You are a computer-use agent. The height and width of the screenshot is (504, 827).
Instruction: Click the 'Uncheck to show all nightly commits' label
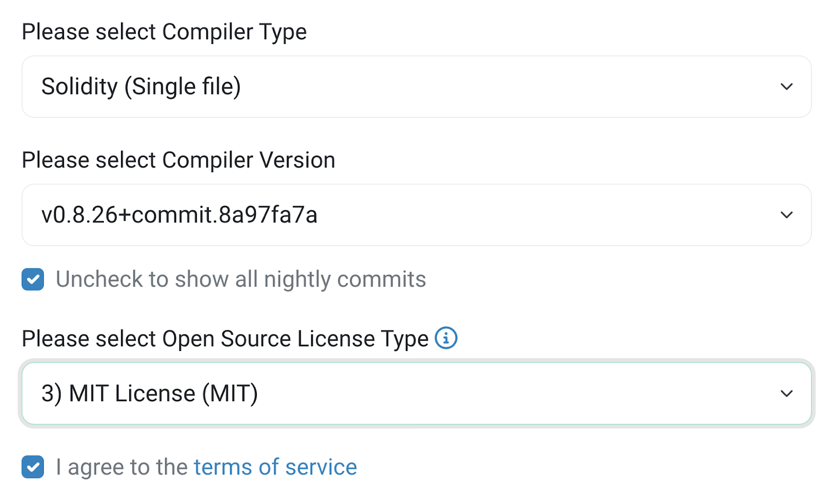coord(240,280)
